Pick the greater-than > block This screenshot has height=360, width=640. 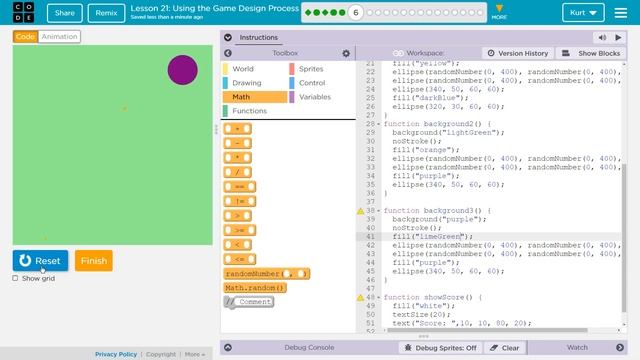pos(238,216)
